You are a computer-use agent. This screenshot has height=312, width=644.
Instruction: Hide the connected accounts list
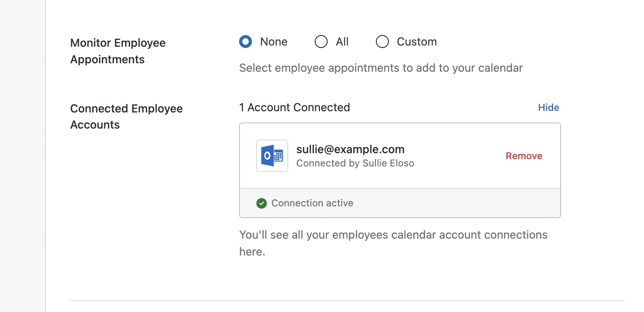coord(549,108)
